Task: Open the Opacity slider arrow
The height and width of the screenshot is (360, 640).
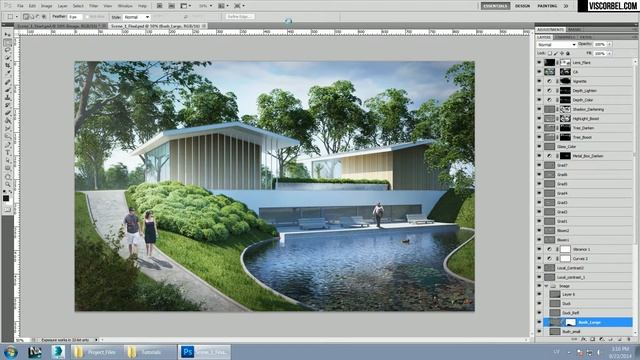Action: click(x=610, y=44)
